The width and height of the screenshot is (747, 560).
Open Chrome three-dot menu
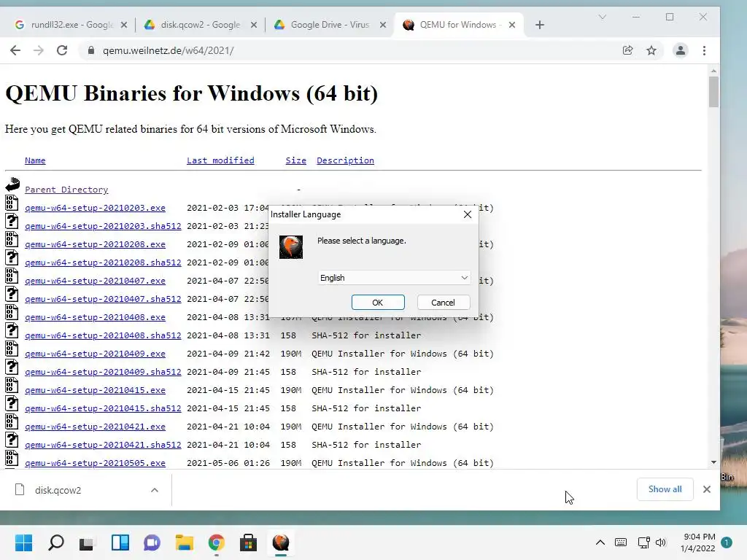click(x=704, y=50)
